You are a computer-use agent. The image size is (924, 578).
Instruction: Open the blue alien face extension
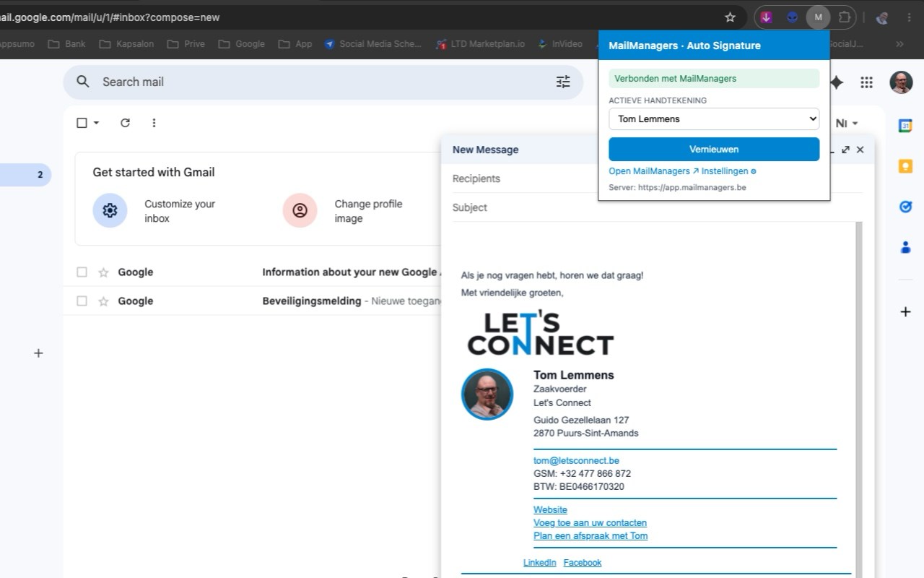tap(793, 17)
